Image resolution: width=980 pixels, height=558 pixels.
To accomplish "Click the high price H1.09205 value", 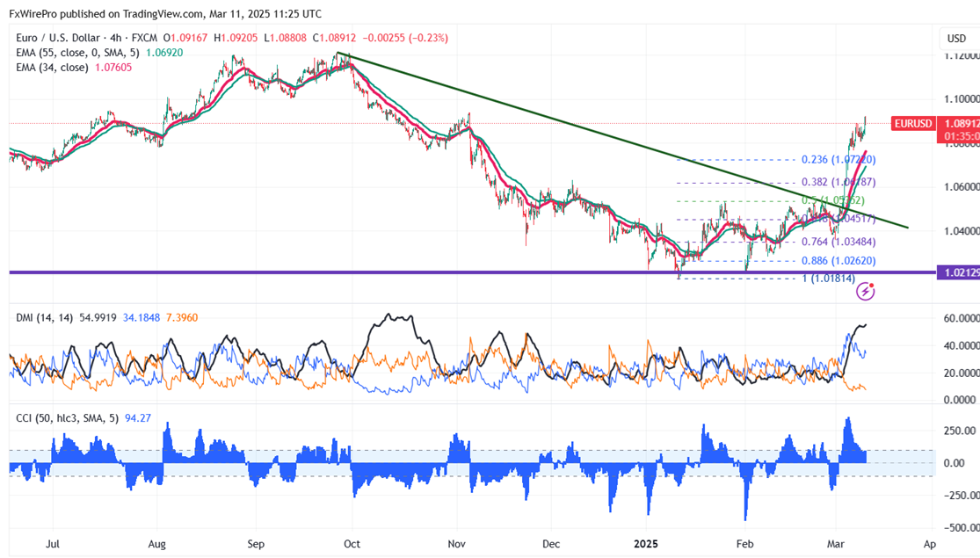I will 236,38.
